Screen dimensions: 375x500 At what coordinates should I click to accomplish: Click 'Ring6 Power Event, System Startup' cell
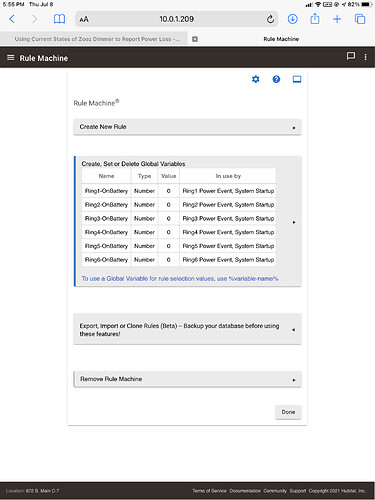pyautogui.click(x=228, y=260)
